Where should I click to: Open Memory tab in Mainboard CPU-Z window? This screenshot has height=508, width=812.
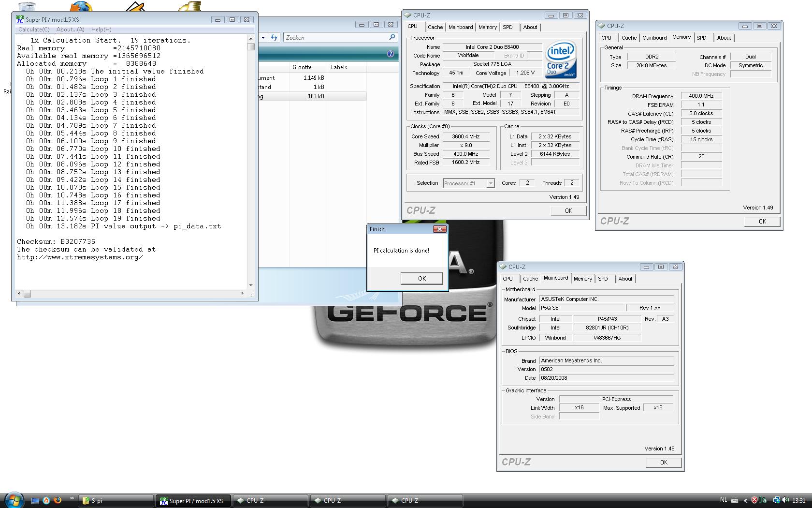pos(583,279)
